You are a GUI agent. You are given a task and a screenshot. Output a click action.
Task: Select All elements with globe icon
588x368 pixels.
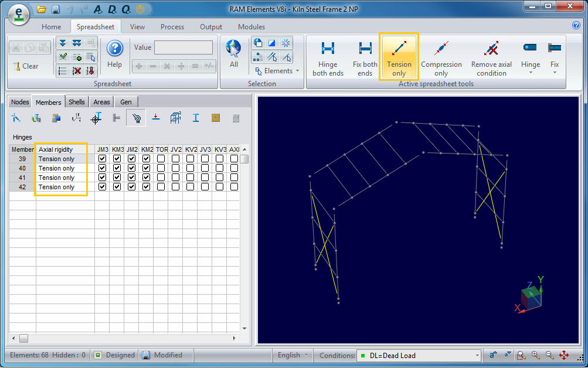234,53
